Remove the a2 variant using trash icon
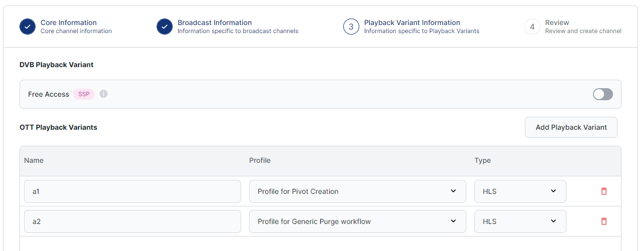 (603, 221)
